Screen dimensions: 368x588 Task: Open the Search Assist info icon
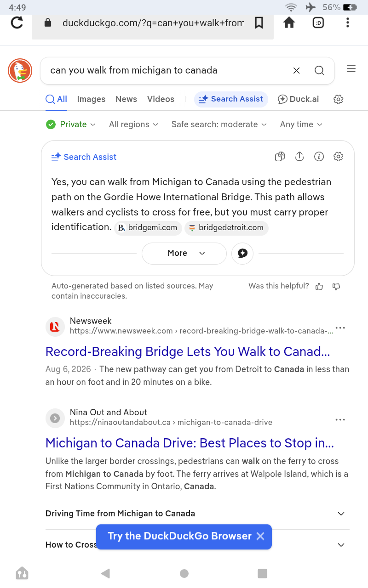(x=319, y=157)
